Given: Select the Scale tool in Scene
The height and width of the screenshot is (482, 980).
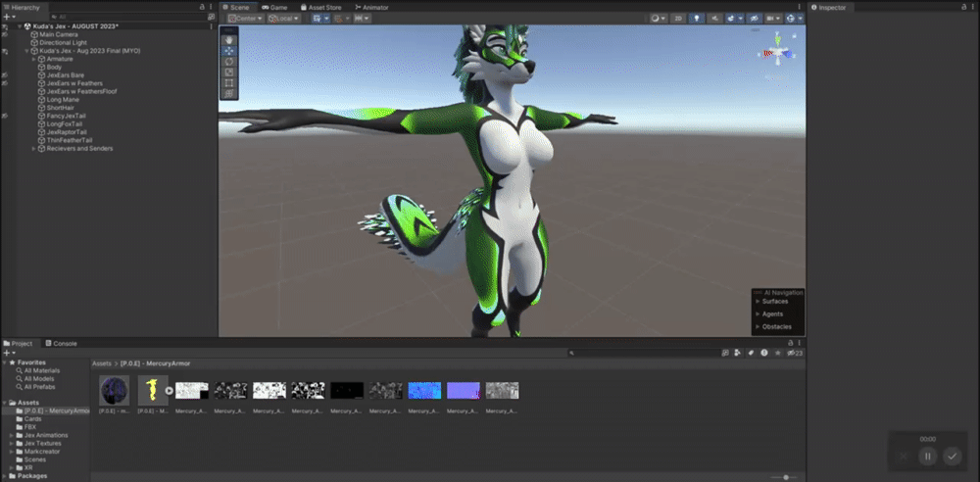Looking at the screenshot, I should pyautogui.click(x=228, y=72).
